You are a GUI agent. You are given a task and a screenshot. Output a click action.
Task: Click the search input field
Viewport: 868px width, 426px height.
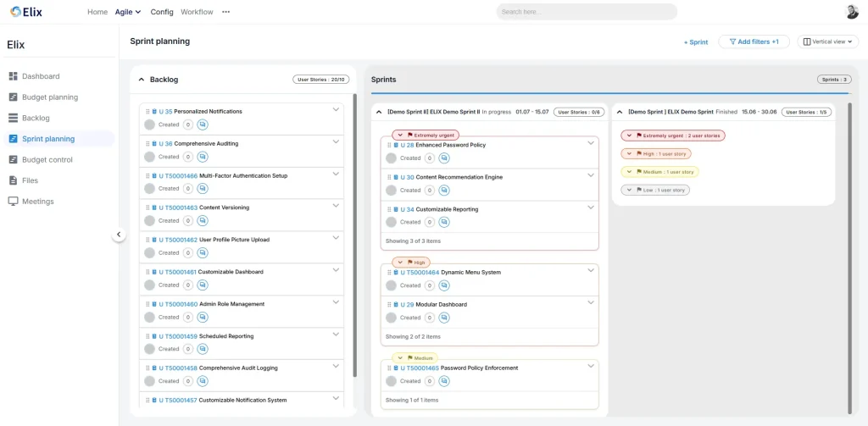coord(586,12)
